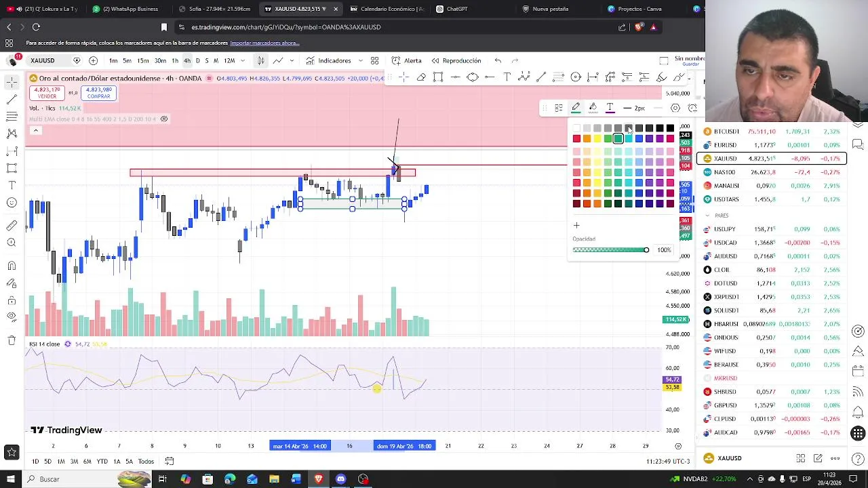Select EURUSD in the watchlist
The width and height of the screenshot is (868, 488).
coord(772,145)
